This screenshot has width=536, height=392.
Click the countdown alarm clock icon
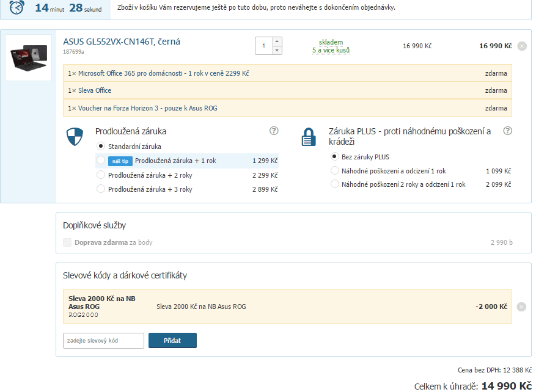click(x=17, y=7)
